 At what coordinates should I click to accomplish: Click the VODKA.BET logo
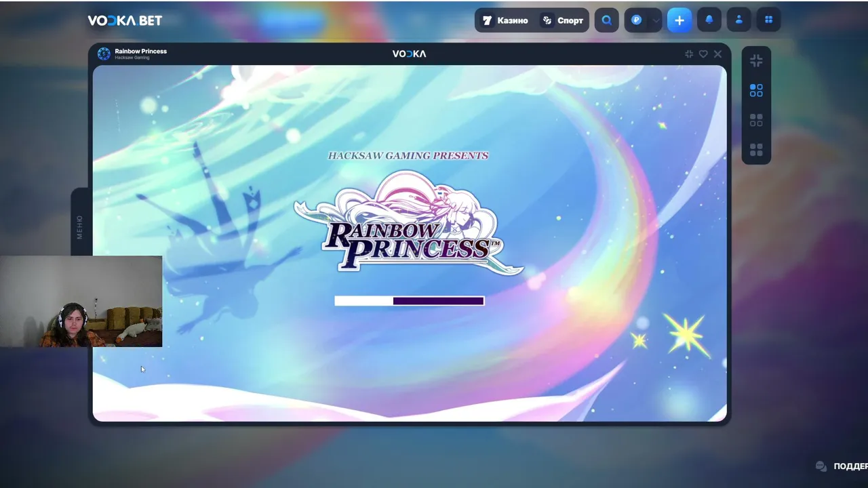125,20
